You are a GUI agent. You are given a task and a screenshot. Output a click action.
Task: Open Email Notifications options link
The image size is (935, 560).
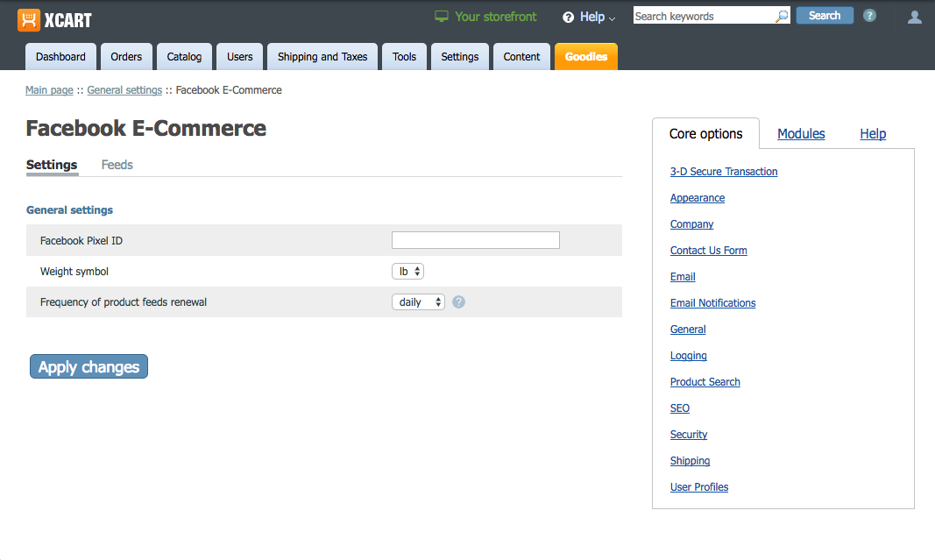point(712,303)
